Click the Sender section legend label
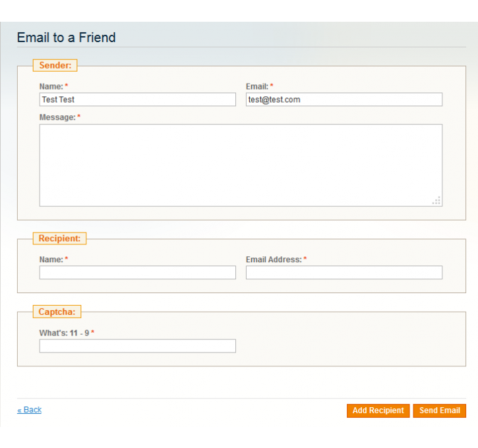The image size is (478, 448). pyautogui.click(x=55, y=65)
